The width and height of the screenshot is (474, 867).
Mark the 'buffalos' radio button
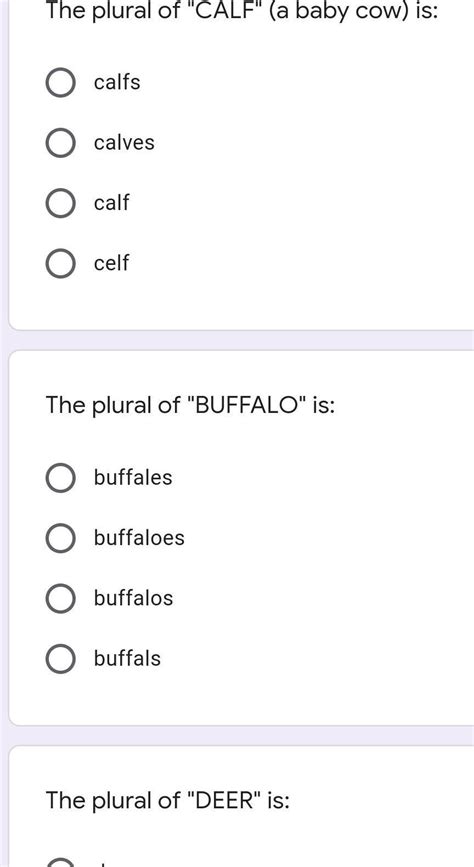point(60,598)
